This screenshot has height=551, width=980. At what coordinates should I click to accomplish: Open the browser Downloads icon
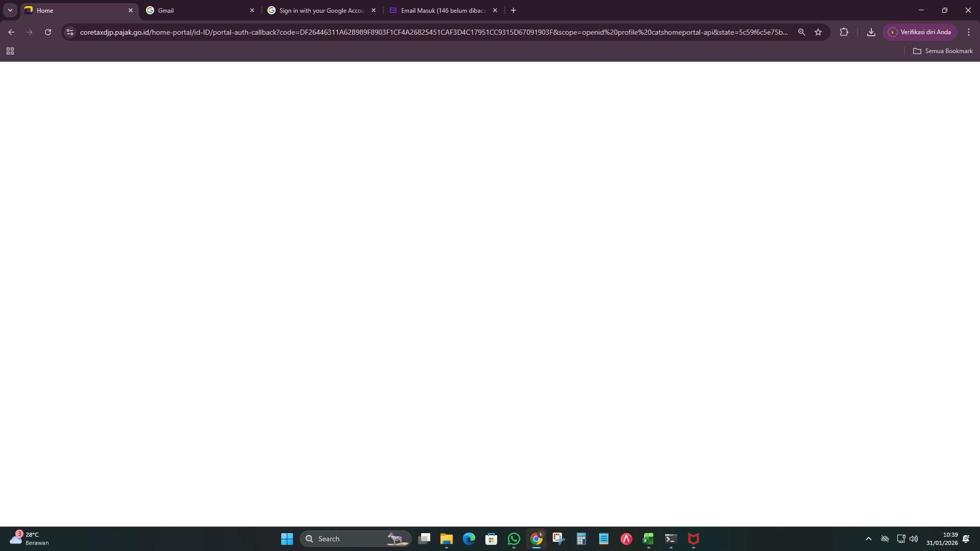click(x=871, y=32)
